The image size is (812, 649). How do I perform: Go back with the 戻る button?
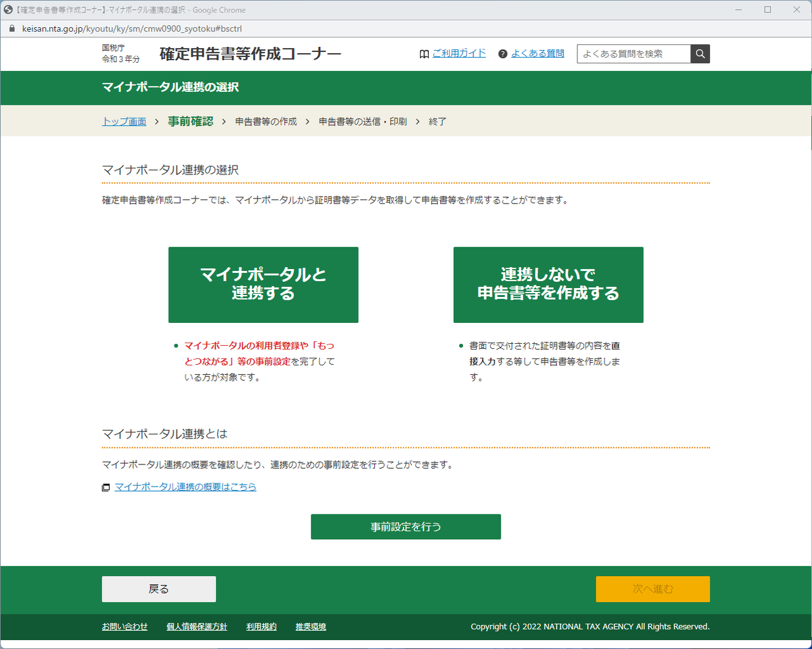(159, 589)
